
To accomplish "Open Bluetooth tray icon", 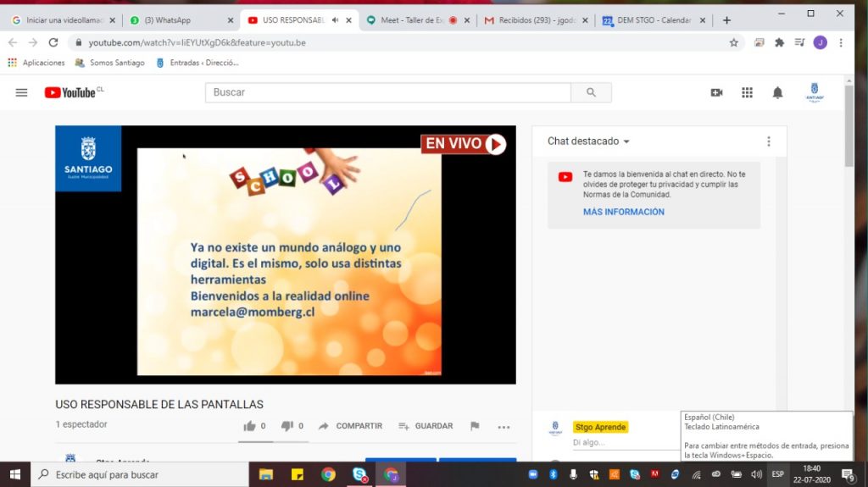I will click(x=553, y=474).
